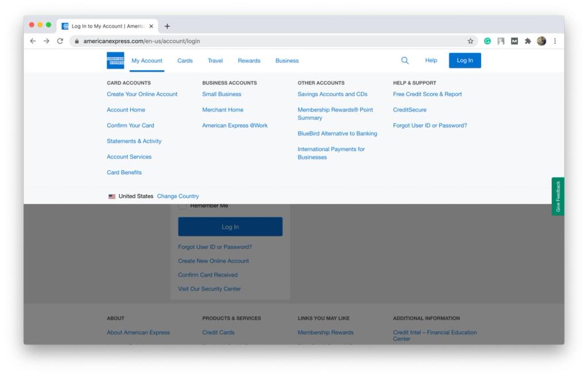588x376 pixels.
Task: Reload the page with the refresh icon
Action: click(x=60, y=41)
